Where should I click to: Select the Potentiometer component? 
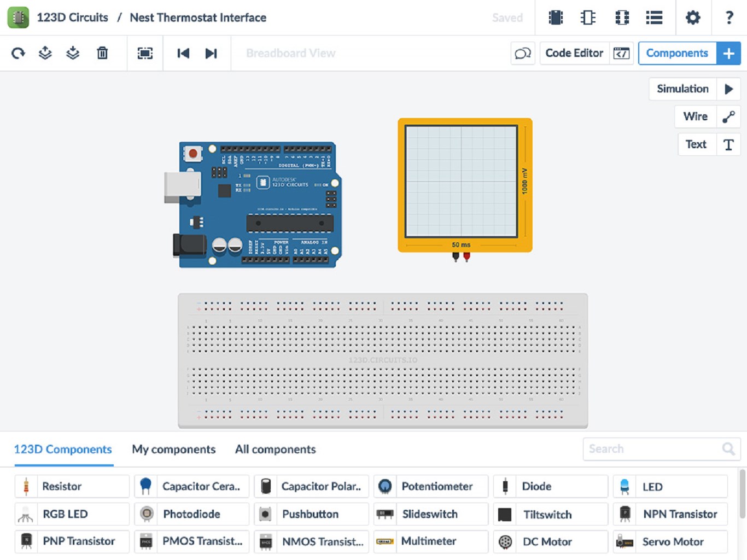[437, 486]
